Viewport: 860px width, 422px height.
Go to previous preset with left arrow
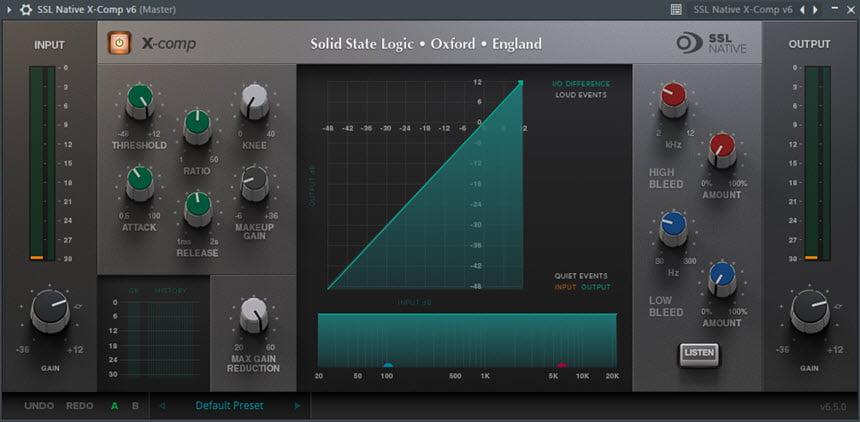point(162,406)
